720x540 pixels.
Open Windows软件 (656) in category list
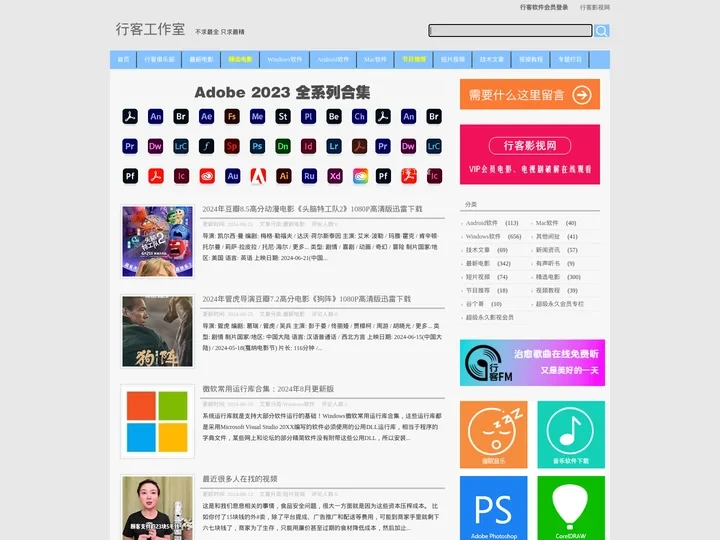[494, 236]
